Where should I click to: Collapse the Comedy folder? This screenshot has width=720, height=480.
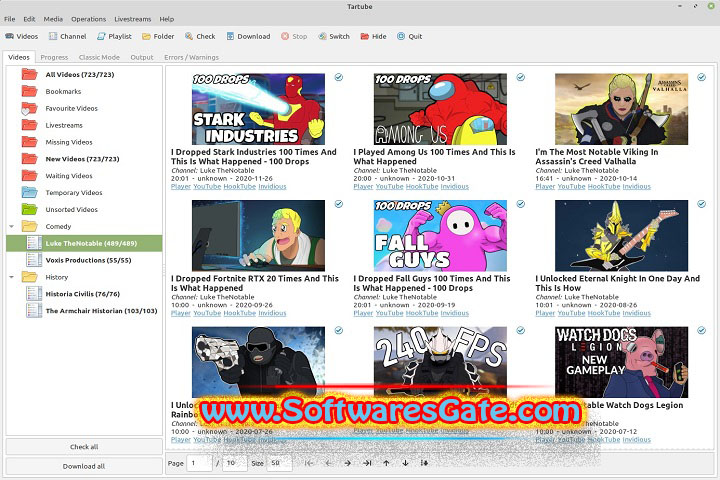tap(11, 226)
